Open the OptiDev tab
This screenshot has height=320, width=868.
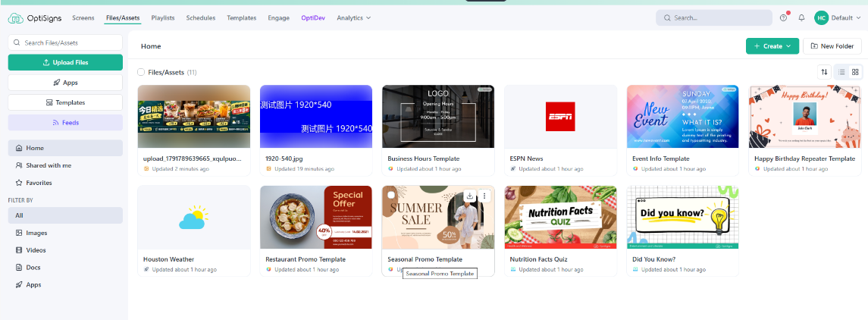coord(313,17)
